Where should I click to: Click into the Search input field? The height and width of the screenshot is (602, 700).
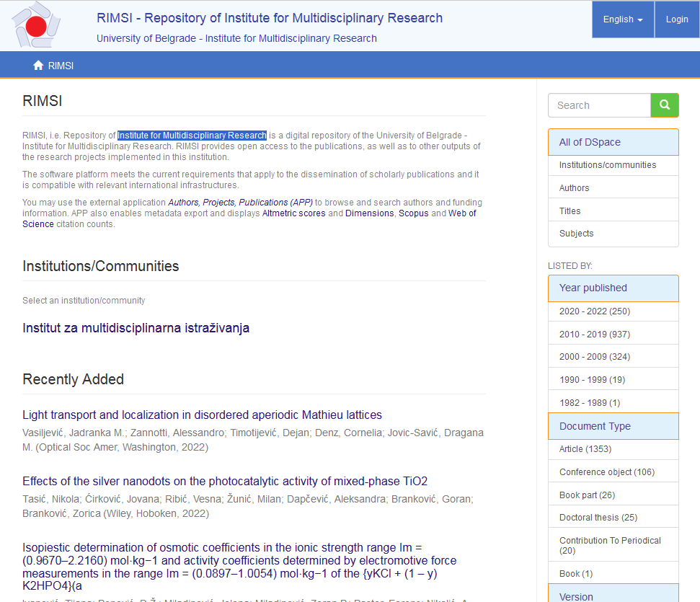(599, 105)
